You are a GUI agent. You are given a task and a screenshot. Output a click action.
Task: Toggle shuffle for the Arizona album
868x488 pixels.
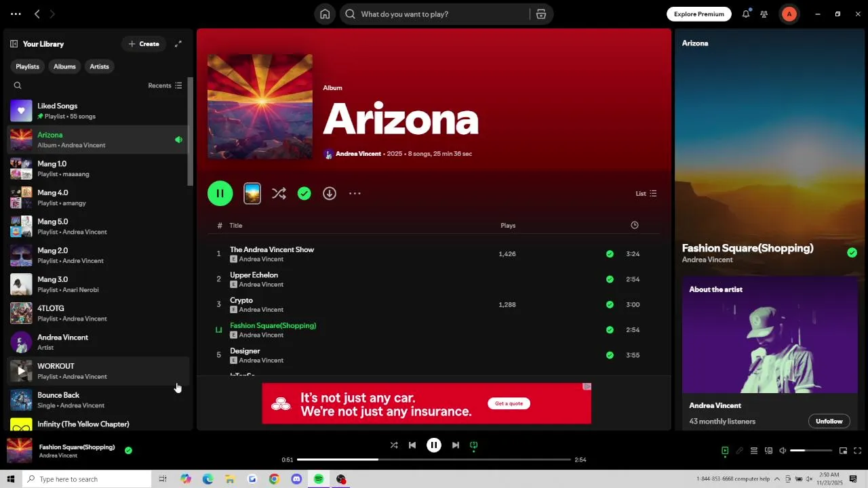click(279, 194)
